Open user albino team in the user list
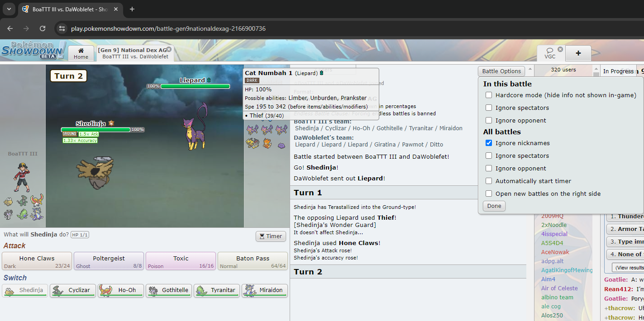Viewport: 644px width, 321px height. coord(557,297)
